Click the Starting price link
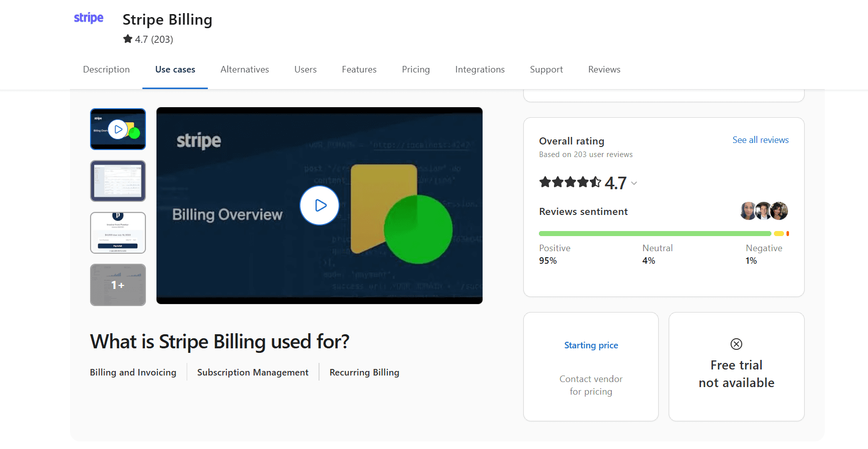This screenshot has height=449, width=868. click(591, 345)
